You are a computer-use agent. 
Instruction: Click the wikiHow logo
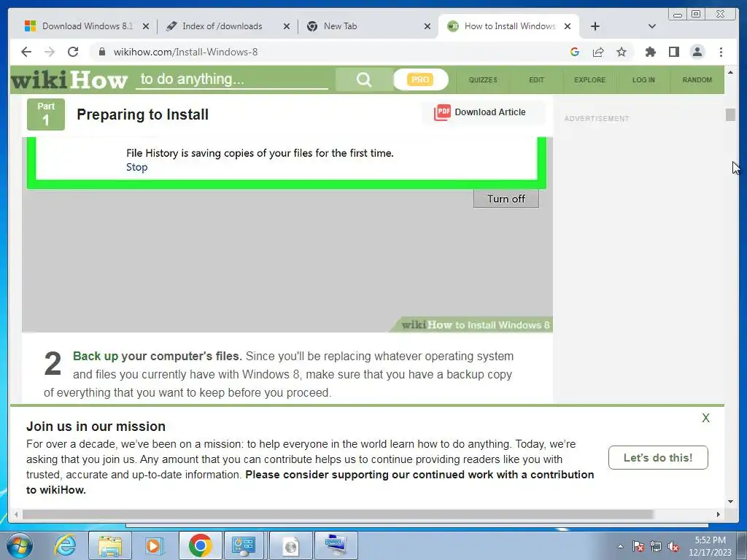pos(69,79)
